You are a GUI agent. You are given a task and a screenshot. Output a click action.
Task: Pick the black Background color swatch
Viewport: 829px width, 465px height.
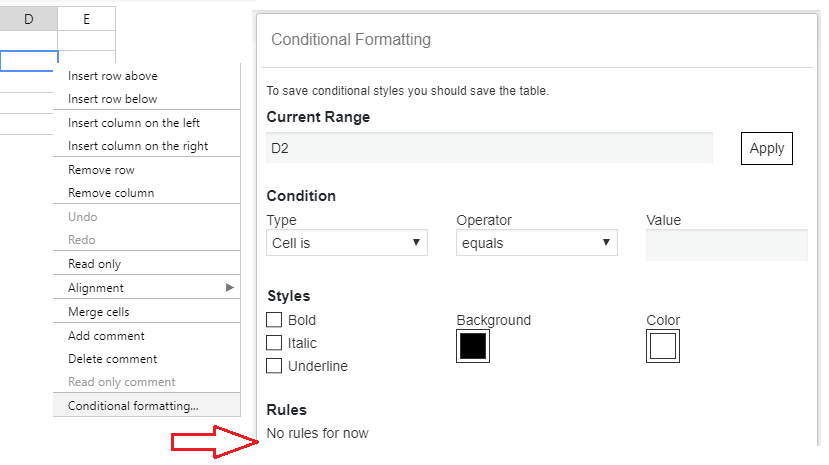tap(473, 346)
